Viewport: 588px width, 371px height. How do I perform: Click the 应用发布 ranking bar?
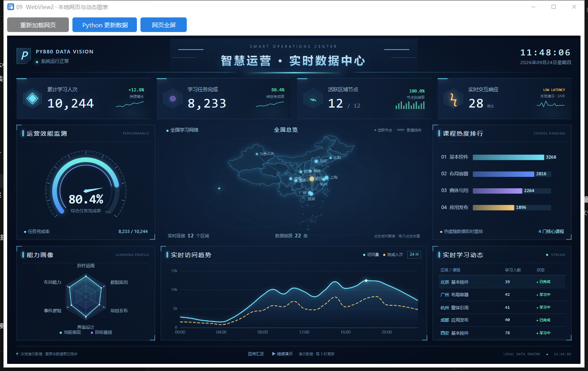[493, 208]
